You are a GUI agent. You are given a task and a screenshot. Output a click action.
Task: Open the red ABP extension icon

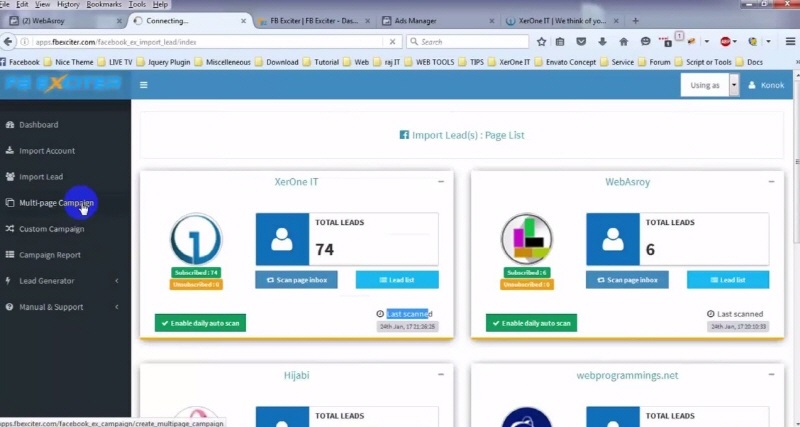(726, 42)
